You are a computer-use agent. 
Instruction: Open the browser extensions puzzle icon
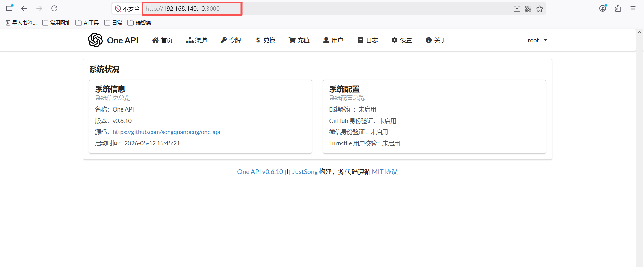pyautogui.click(x=618, y=8)
